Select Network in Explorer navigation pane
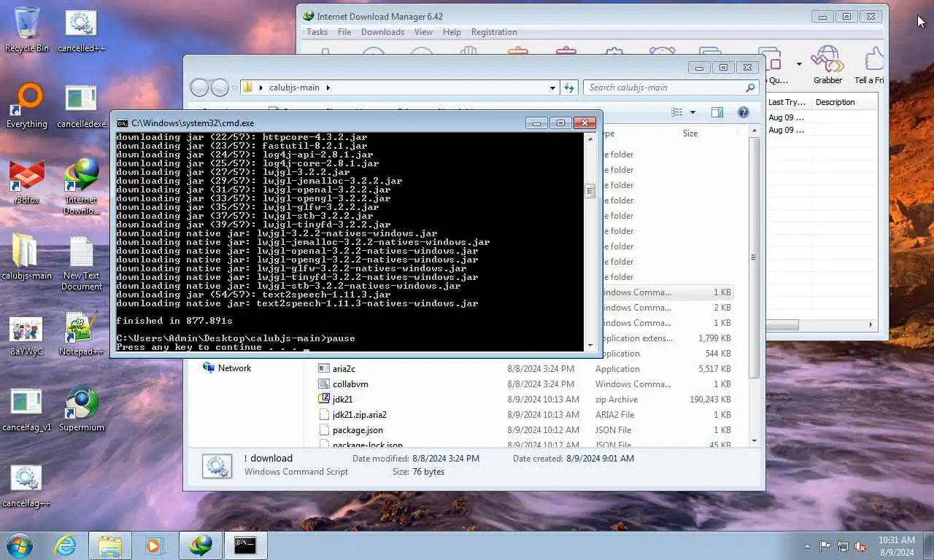The width and height of the screenshot is (934, 560). (234, 368)
